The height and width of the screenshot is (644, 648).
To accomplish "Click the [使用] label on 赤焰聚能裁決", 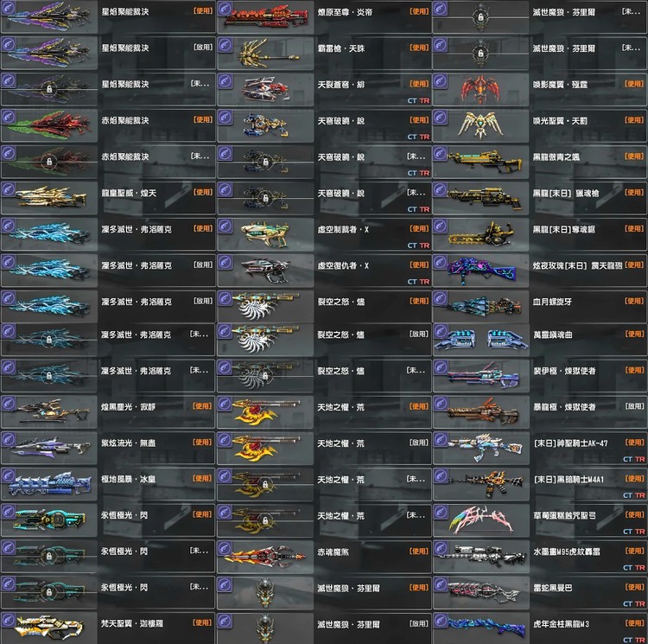I will (203, 120).
